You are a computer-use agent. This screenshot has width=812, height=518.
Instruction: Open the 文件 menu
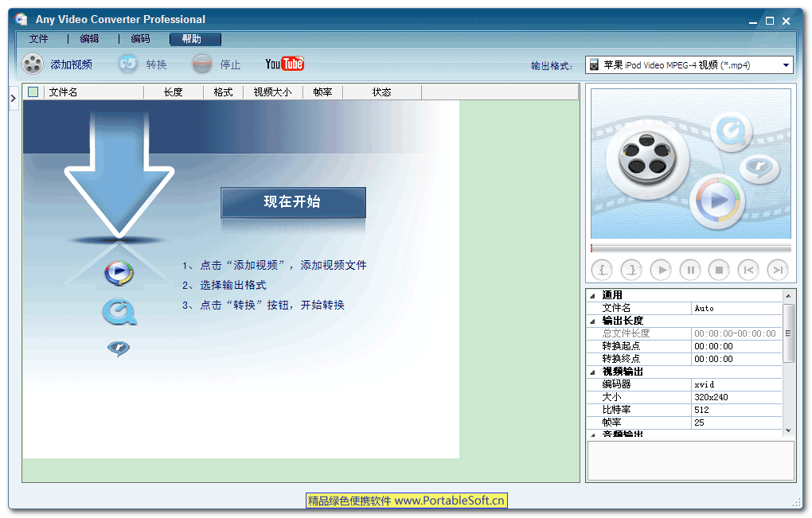tap(38, 39)
